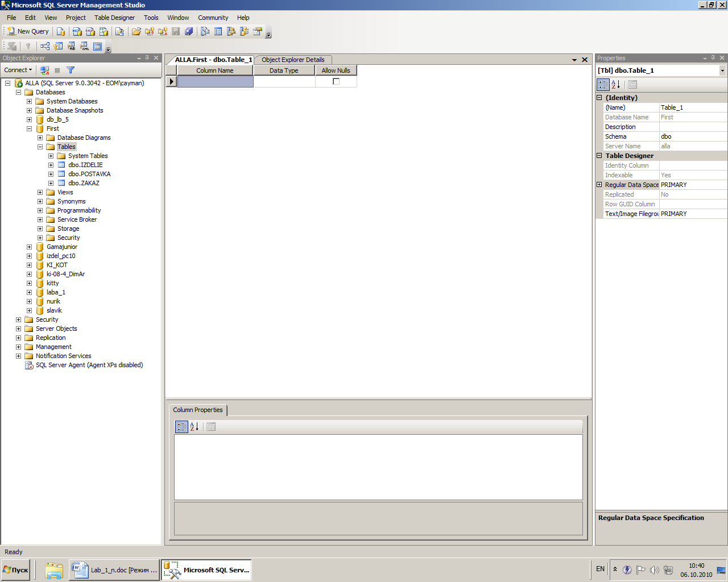728x582 pixels.
Task: Click the Пуск Start button
Action: [16, 570]
